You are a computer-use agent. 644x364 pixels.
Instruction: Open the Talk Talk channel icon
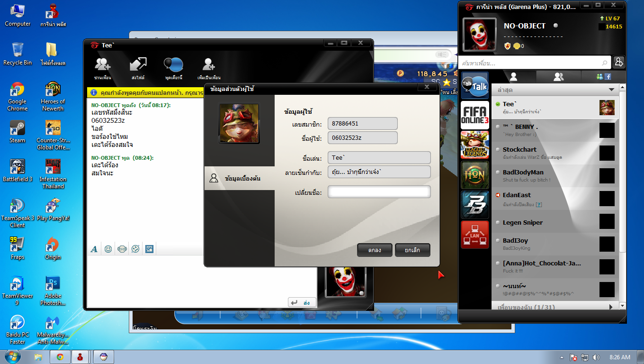click(x=474, y=85)
